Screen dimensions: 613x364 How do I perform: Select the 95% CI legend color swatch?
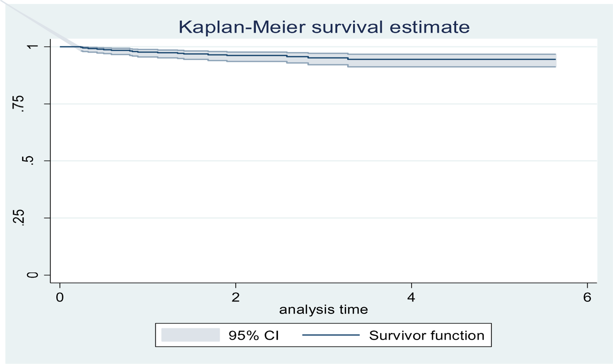pyautogui.click(x=190, y=335)
